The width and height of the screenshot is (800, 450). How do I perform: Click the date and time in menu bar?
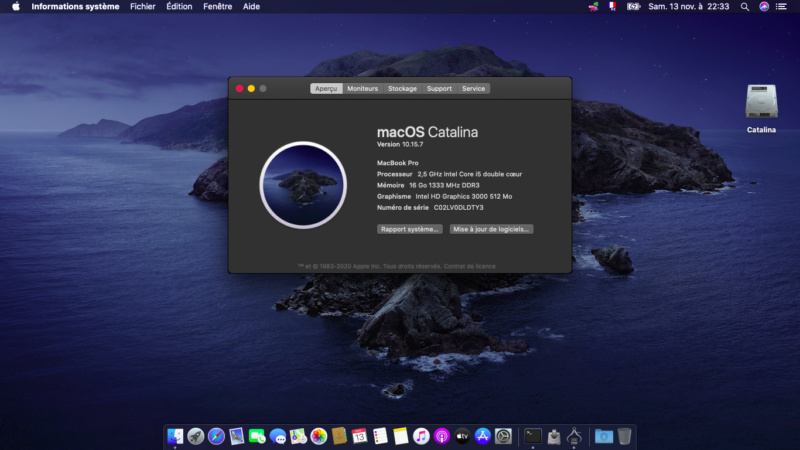[688, 7]
